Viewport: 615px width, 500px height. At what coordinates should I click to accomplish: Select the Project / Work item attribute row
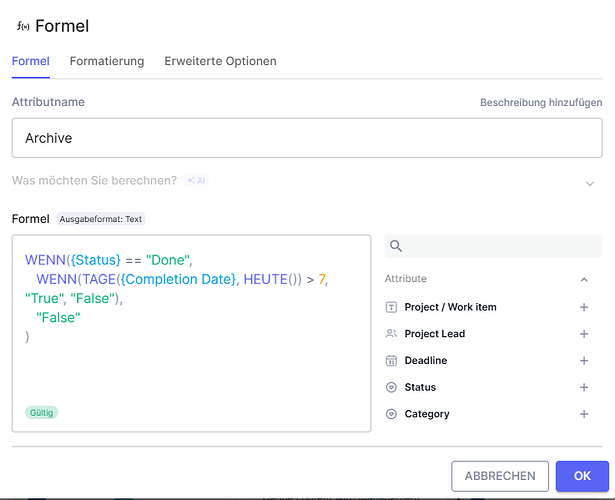(487, 307)
